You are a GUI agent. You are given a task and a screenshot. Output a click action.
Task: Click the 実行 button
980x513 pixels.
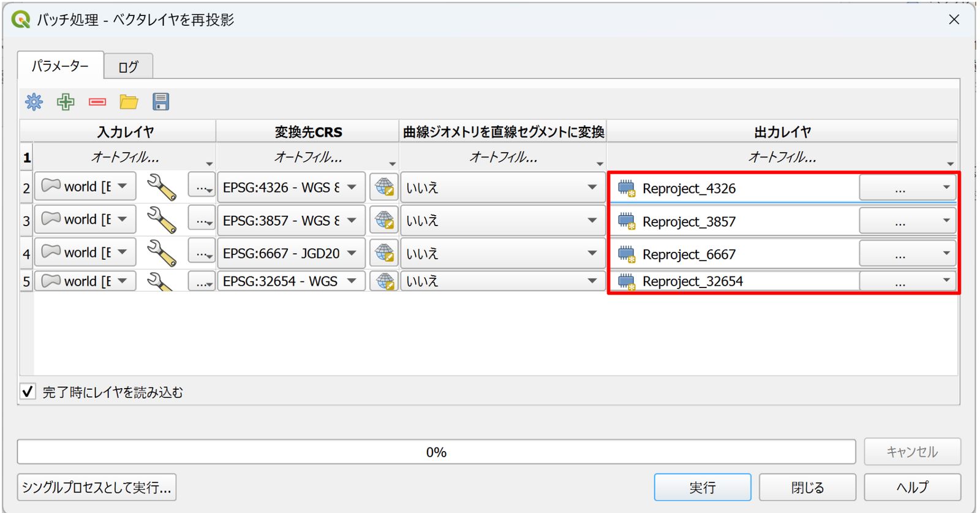click(703, 487)
